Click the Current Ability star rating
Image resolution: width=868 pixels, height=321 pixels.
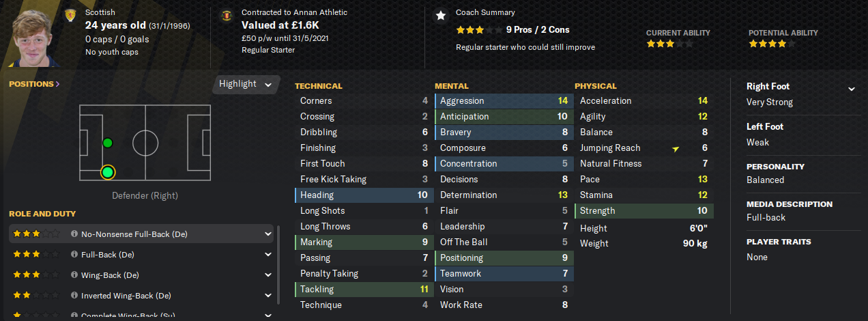click(x=670, y=44)
